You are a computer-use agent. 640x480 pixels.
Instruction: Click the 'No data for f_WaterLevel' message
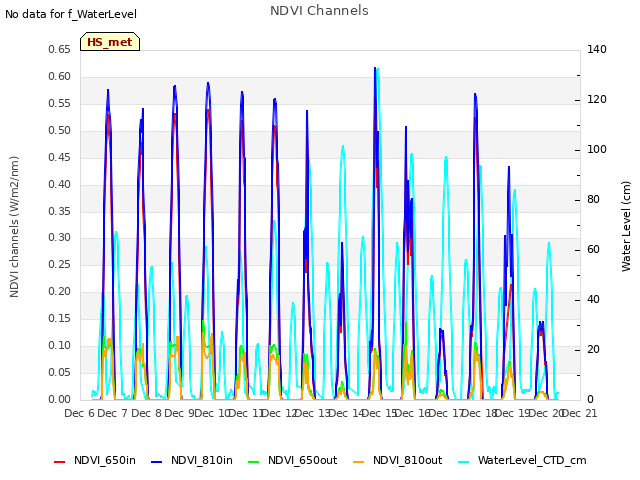(71, 14)
